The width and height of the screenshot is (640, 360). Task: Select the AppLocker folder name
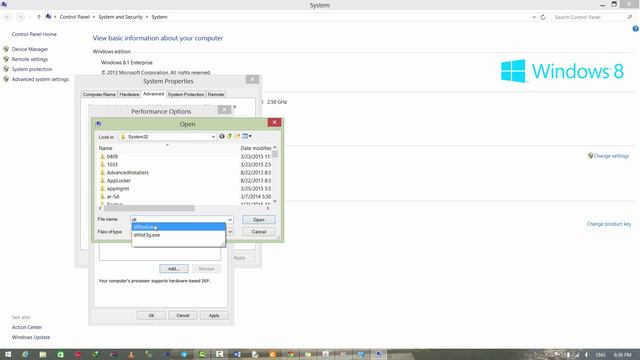pos(119,180)
